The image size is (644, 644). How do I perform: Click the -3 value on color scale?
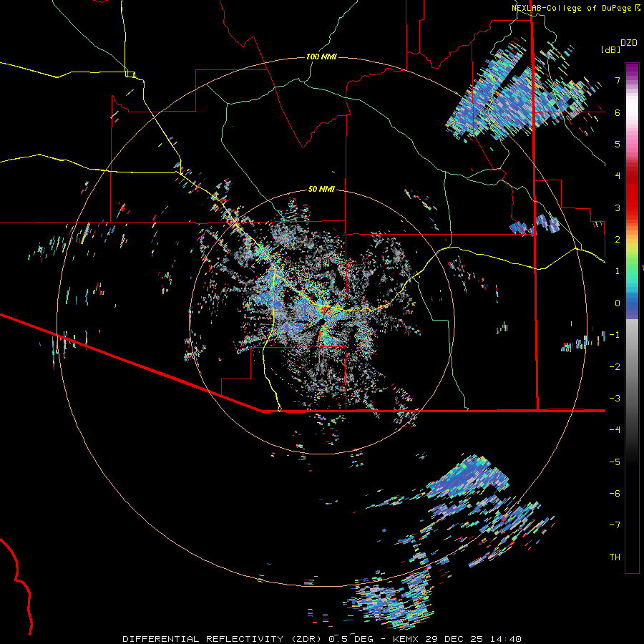615,399
